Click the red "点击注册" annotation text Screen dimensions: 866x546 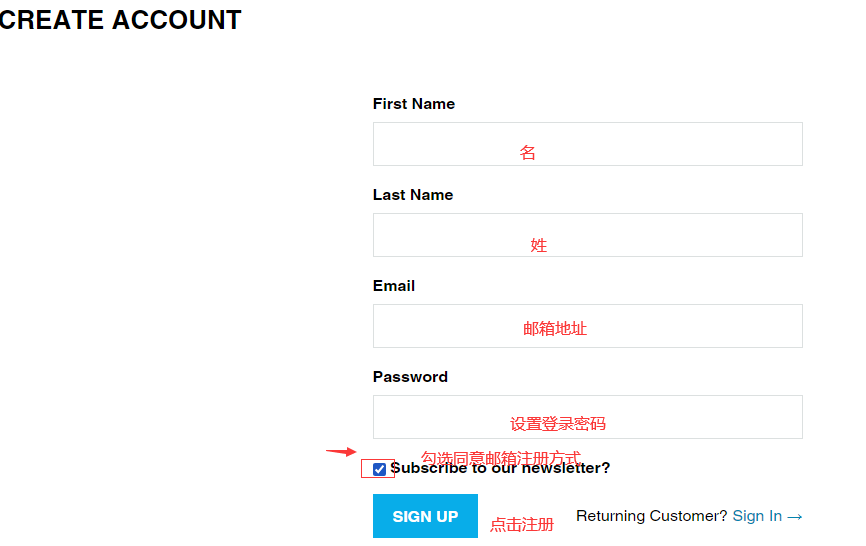[521, 524]
